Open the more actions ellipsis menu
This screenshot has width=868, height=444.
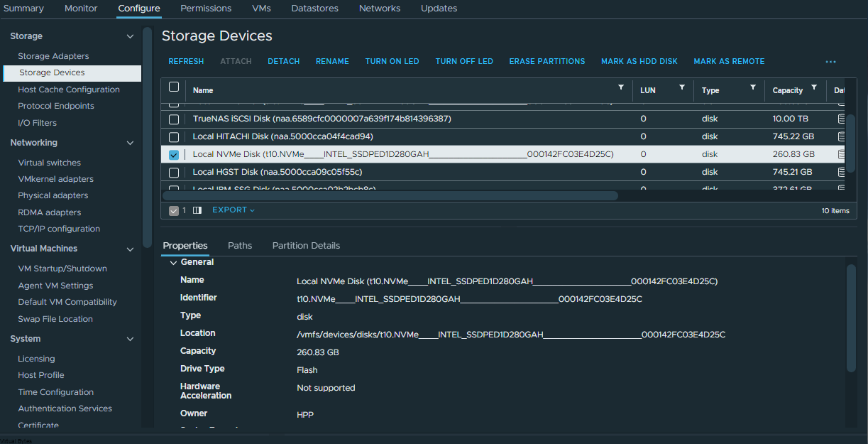click(x=830, y=62)
